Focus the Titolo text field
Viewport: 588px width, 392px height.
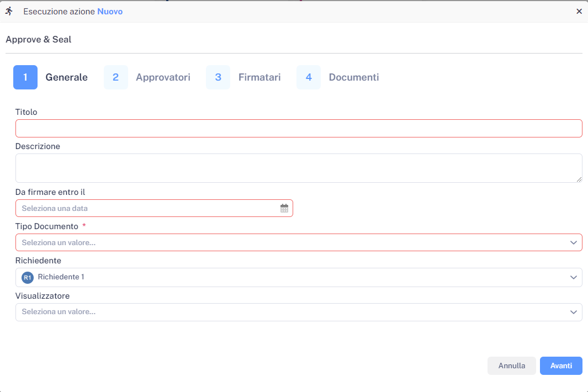(x=298, y=128)
